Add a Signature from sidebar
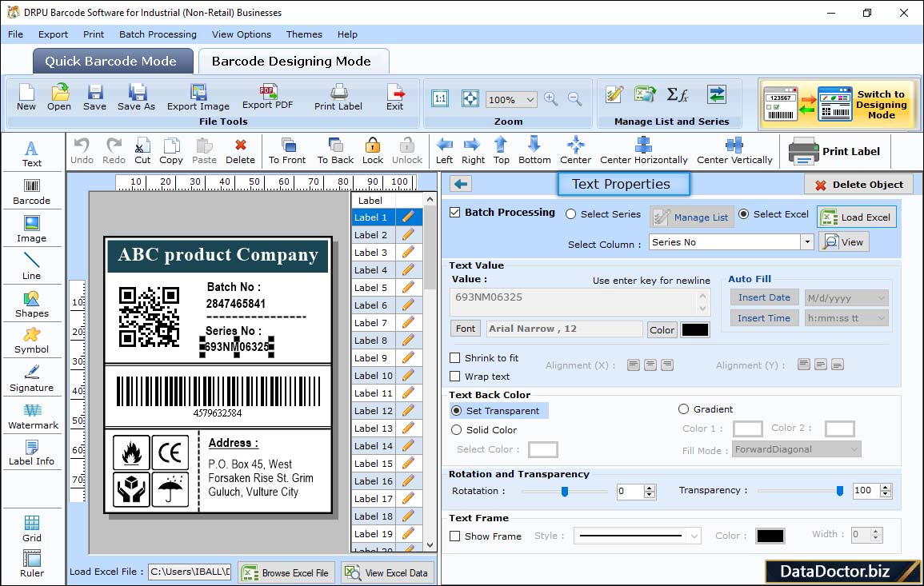Screen dimensions: 924x586 pos(32,379)
